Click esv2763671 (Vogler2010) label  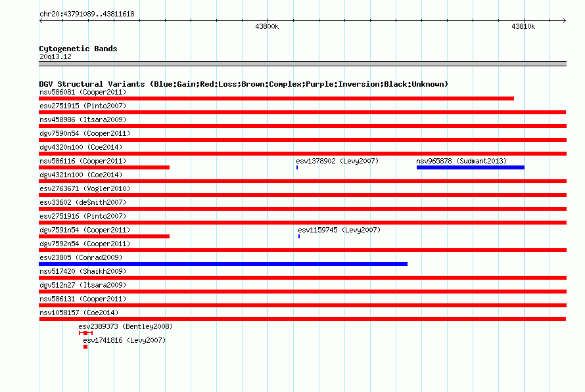pyautogui.click(x=85, y=188)
